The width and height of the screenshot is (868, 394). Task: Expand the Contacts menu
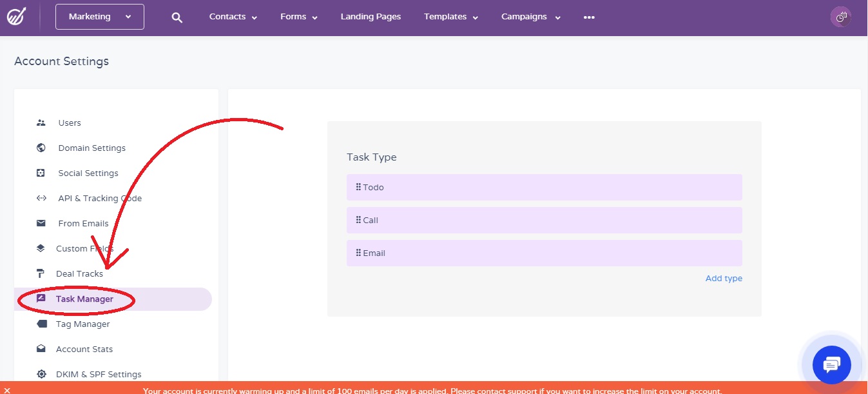[x=233, y=17]
